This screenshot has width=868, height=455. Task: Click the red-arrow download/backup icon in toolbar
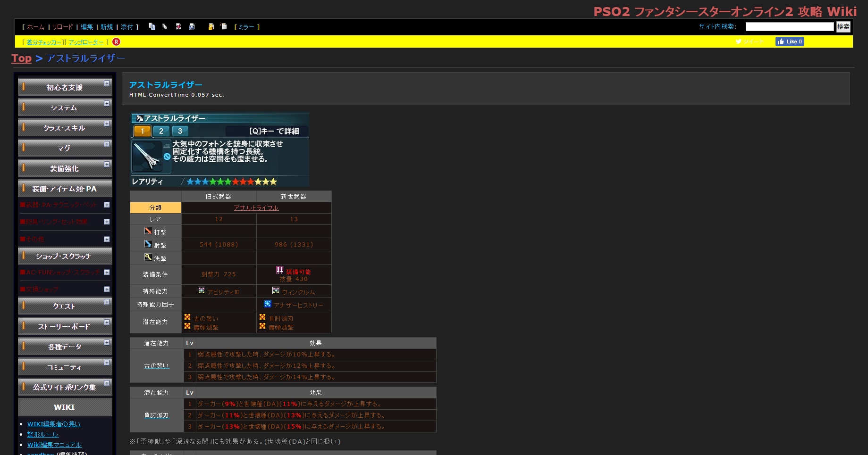pyautogui.click(x=178, y=26)
